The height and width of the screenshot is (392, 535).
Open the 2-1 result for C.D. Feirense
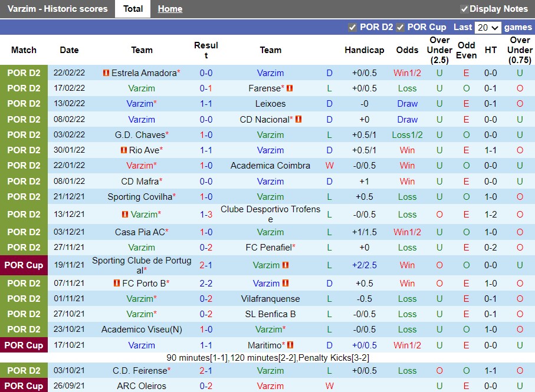[x=206, y=371]
